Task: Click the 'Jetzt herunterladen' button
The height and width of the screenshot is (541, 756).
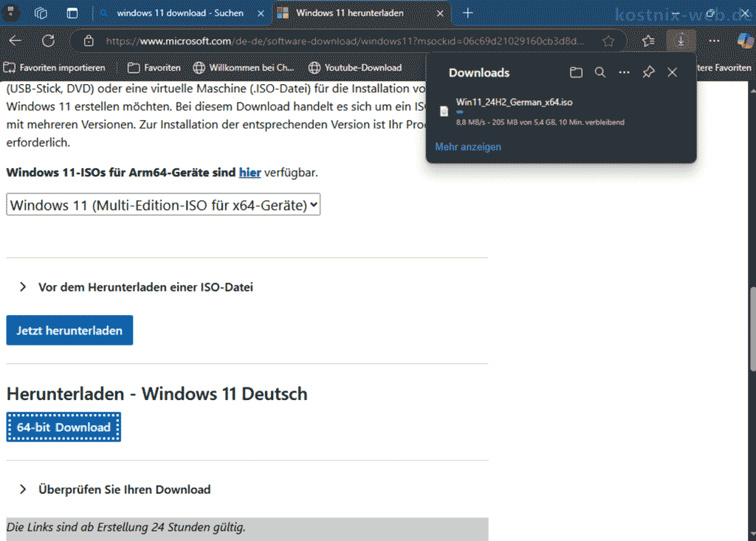Action: [x=69, y=331]
